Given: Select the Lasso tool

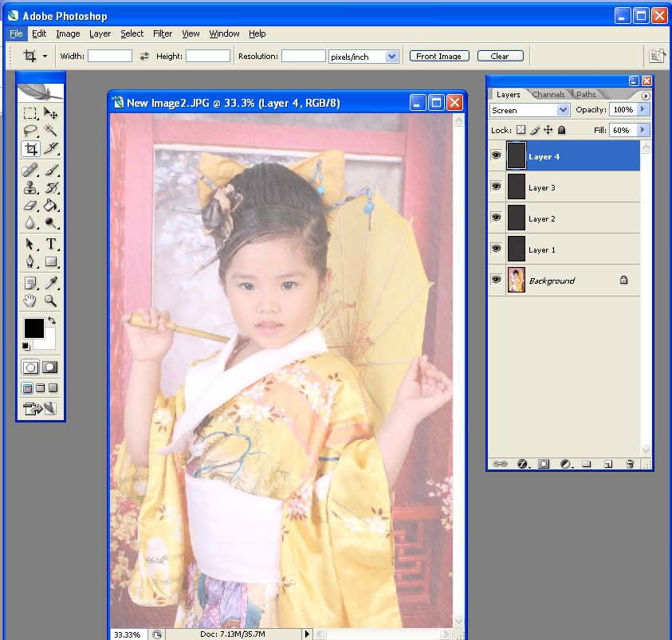Looking at the screenshot, I should (x=30, y=131).
